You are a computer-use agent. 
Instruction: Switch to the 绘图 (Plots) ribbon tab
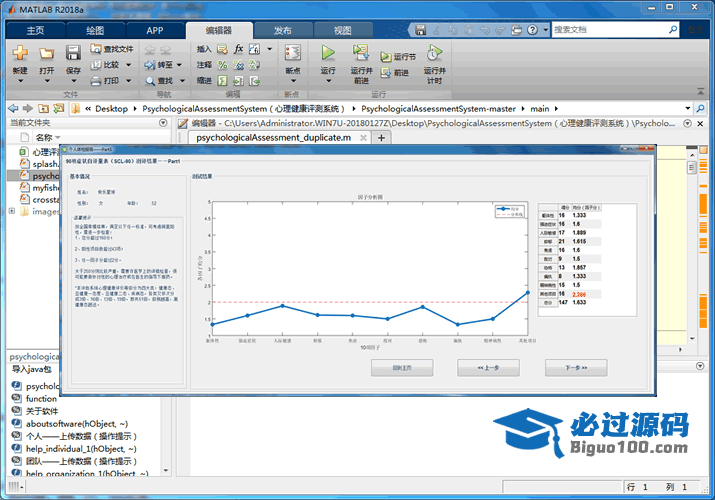(x=96, y=30)
